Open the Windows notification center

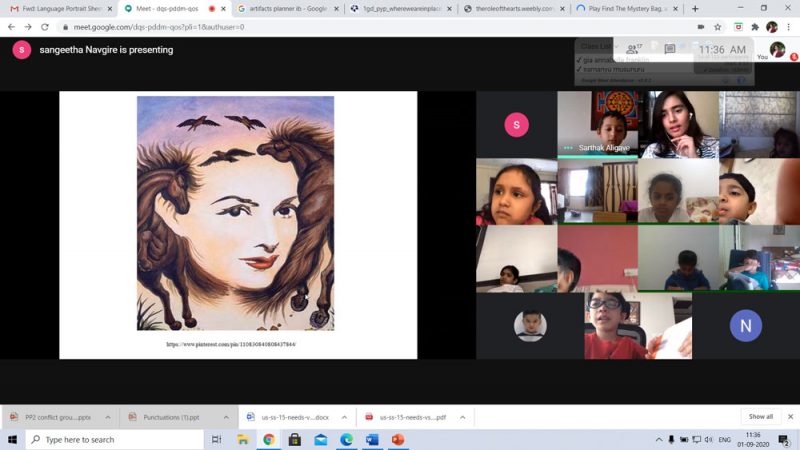click(x=785, y=439)
